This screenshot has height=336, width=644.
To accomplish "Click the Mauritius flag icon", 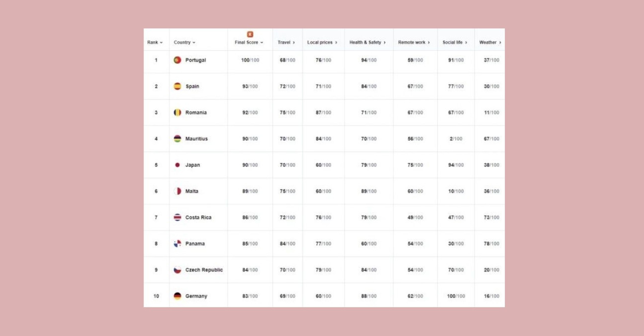I will [x=177, y=139].
